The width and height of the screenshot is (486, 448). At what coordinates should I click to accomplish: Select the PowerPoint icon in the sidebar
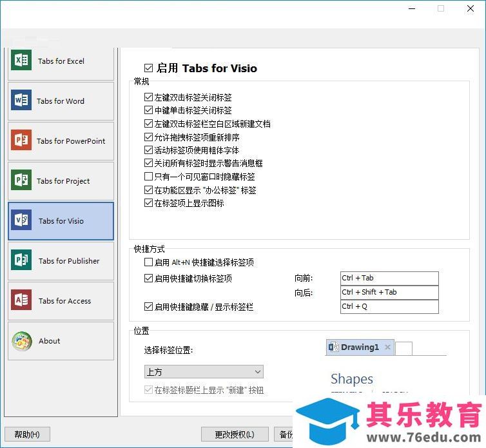coord(21,140)
